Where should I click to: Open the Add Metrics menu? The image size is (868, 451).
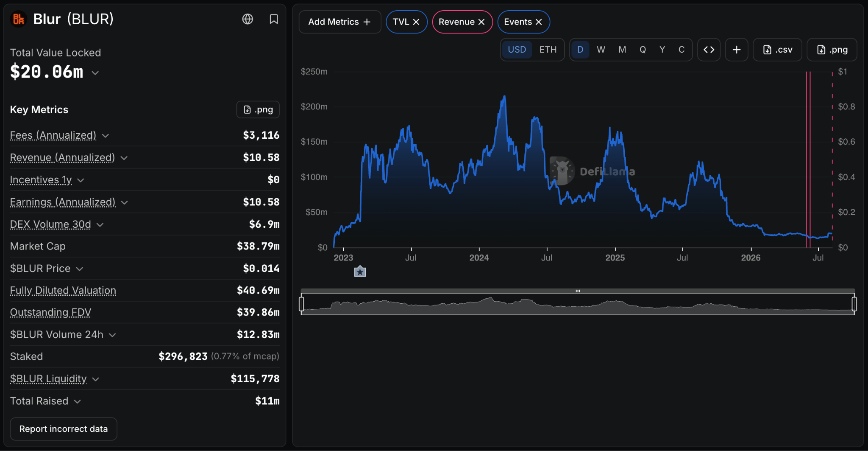pyautogui.click(x=339, y=22)
